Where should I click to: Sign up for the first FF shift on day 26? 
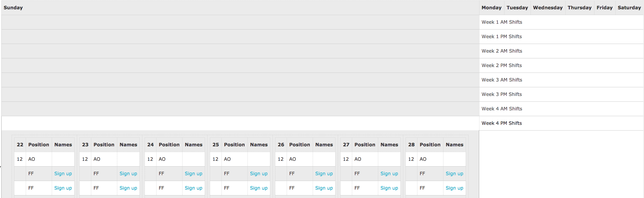(324, 173)
